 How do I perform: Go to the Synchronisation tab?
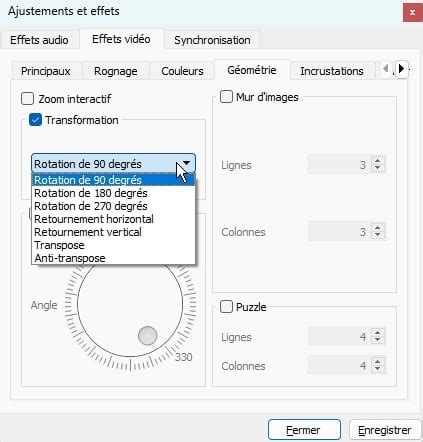[212, 40]
